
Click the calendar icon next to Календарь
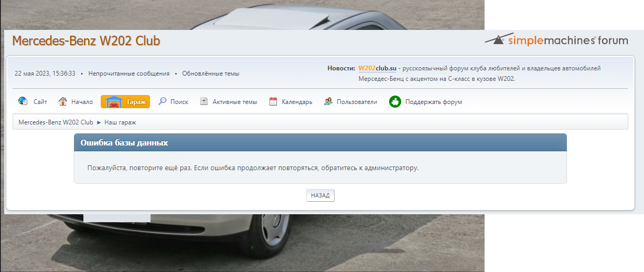point(273,101)
